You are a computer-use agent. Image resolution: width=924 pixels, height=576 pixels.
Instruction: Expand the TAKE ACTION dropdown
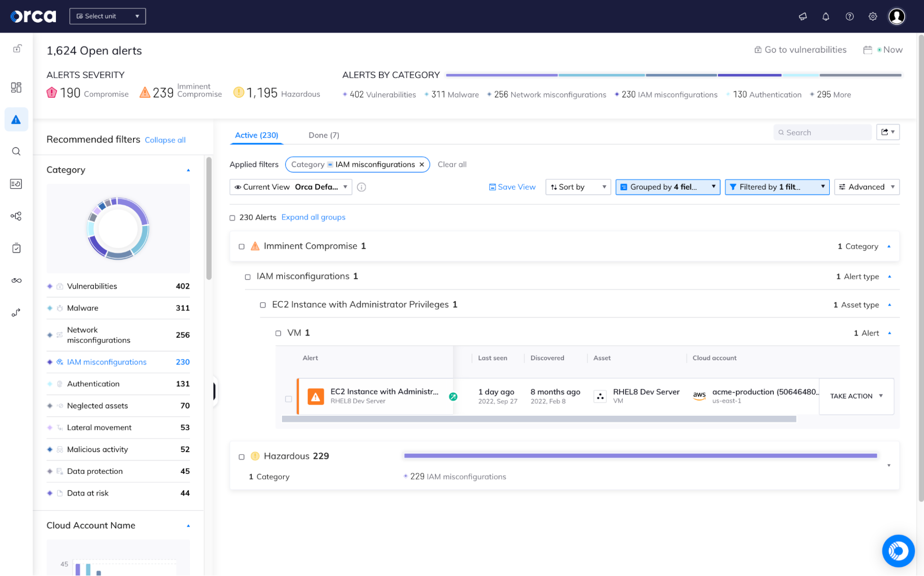click(x=856, y=396)
